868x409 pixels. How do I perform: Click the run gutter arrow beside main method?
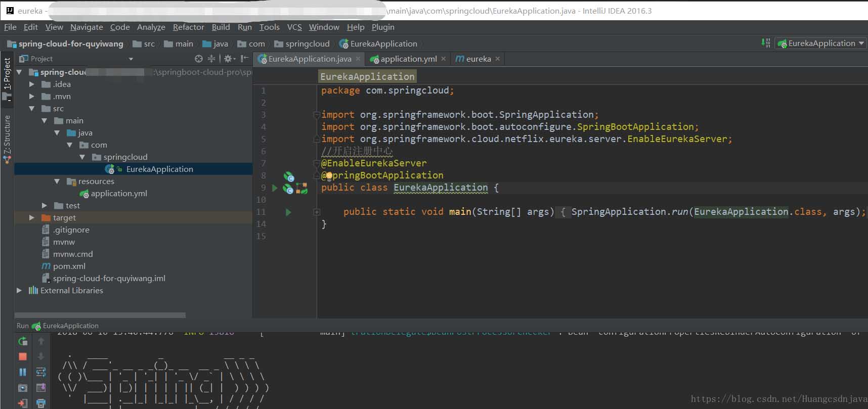pyautogui.click(x=288, y=212)
